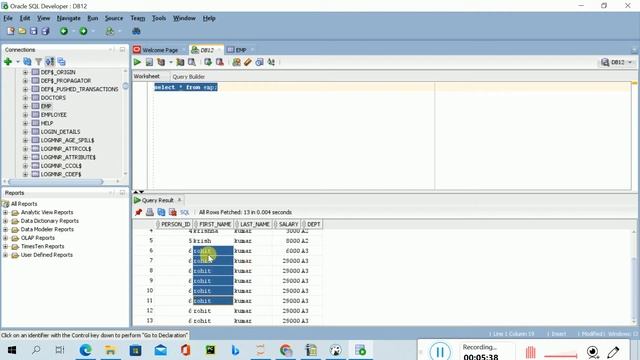Open the Navigate menu
Viewport: 640px width, 360px height.
pyautogui.click(x=69, y=18)
